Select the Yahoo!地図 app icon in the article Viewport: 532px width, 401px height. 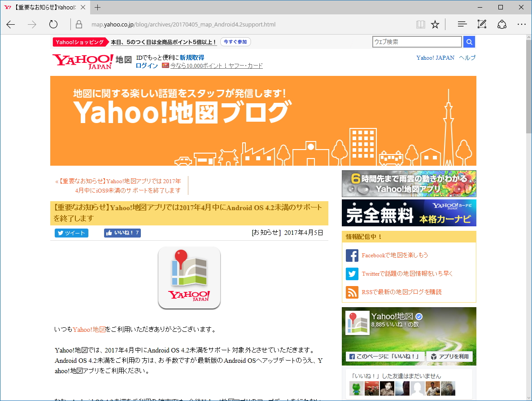pyautogui.click(x=189, y=276)
